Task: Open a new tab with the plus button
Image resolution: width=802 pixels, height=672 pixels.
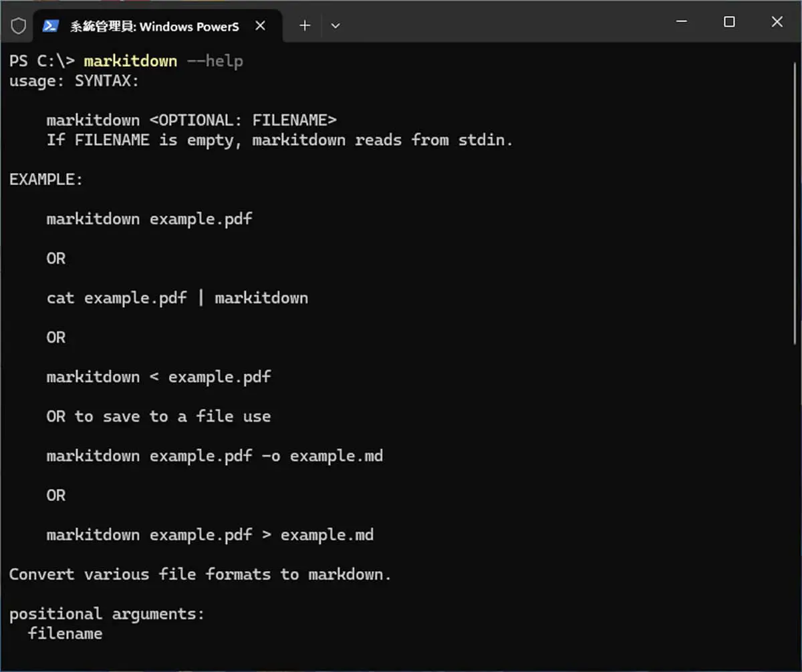Action: click(305, 25)
